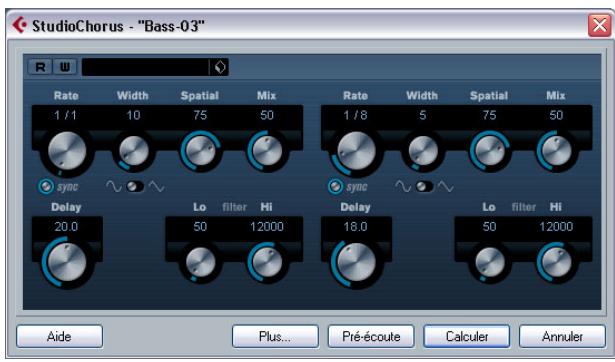Click left section Hi filter value 12000
Image resolution: width=615 pixels, height=362 pixels.
click(x=267, y=227)
